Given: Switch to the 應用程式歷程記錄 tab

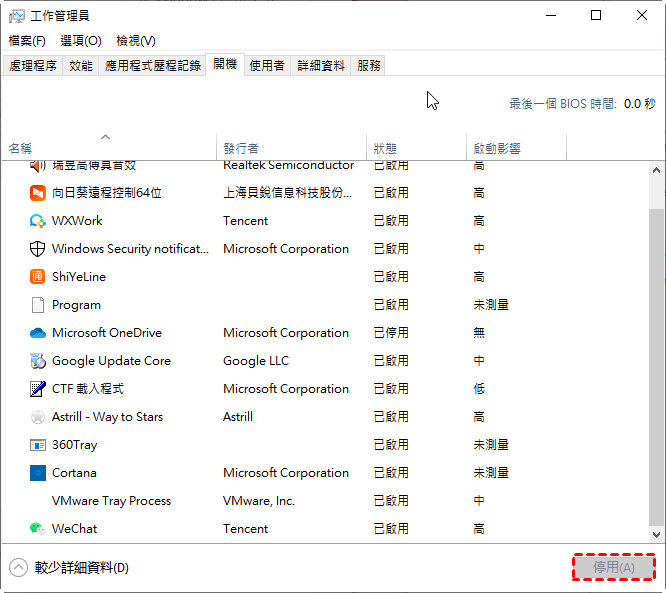Looking at the screenshot, I should click(x=152, y=66).
